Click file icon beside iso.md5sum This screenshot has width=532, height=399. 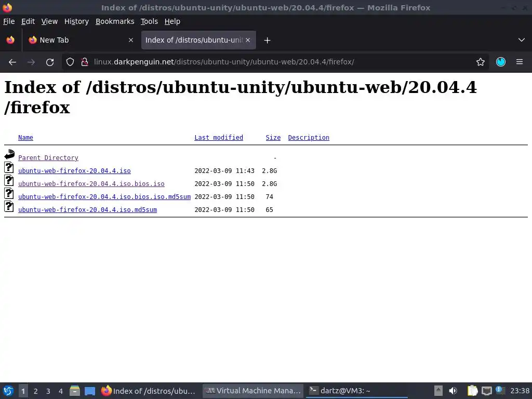point(9,207)
